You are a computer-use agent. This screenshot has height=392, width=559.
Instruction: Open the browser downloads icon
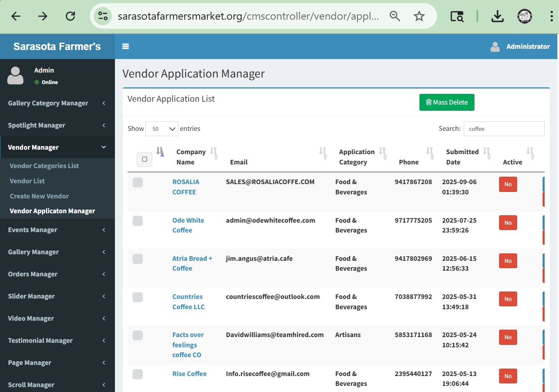(x=497, y=16)
